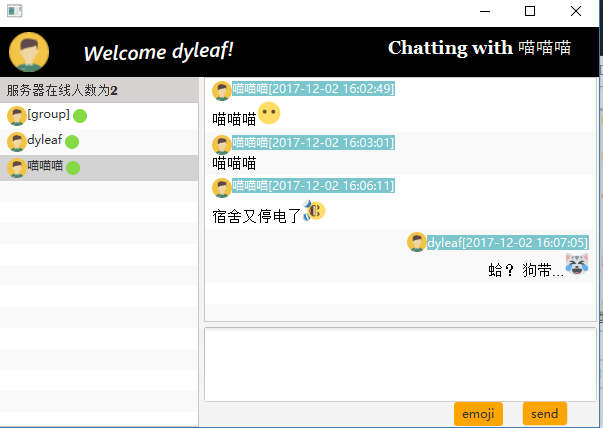
Task: Click the timestamp header 喵喵喵[2017-12-02 16:06:11]
Action: (x=313, y=186)
